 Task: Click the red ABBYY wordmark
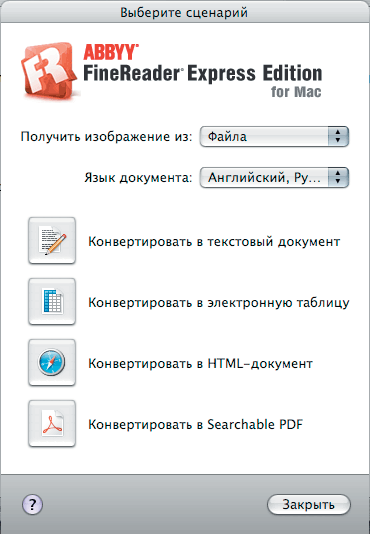click(111, 52)
